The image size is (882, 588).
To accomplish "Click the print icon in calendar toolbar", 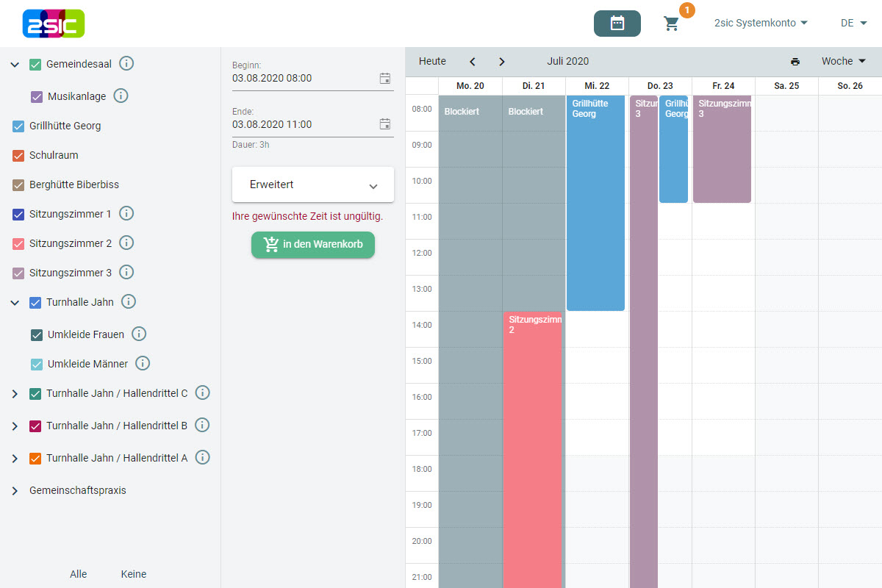I will tap(795, 62).
